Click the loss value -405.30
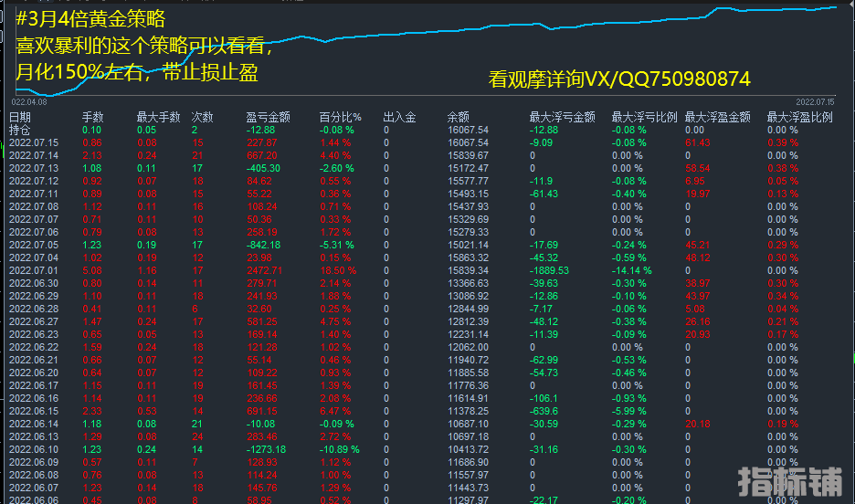This screenshot has width=855, height=504. (x=263, y=168)
